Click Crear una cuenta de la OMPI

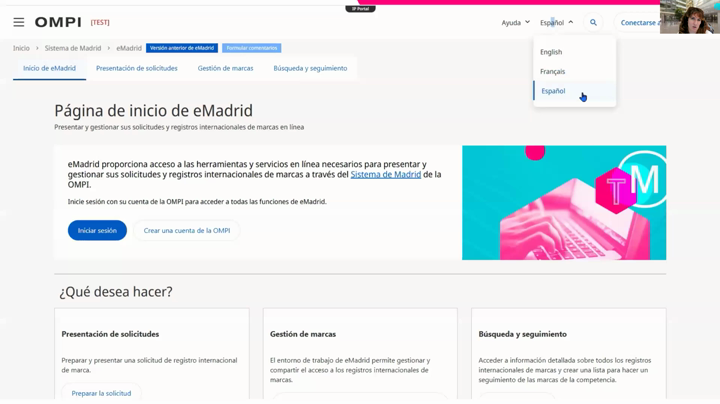(x=187, y=230)
